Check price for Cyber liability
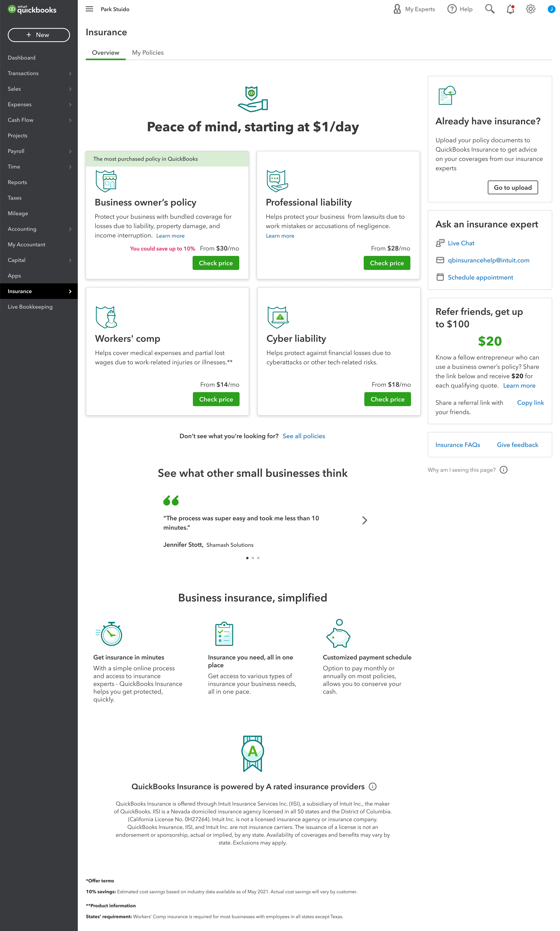Image resolution: width=560 pixels, height=931 pixels. pos(387,399)
